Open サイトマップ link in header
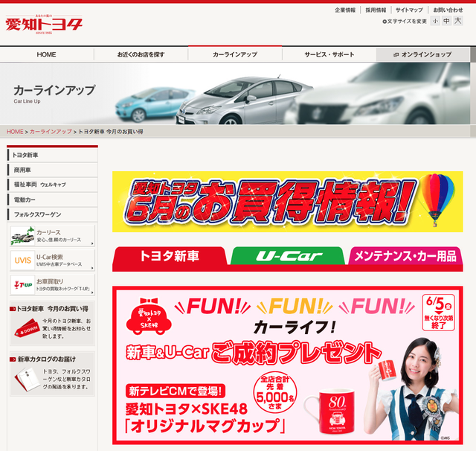 coord(409,10)
